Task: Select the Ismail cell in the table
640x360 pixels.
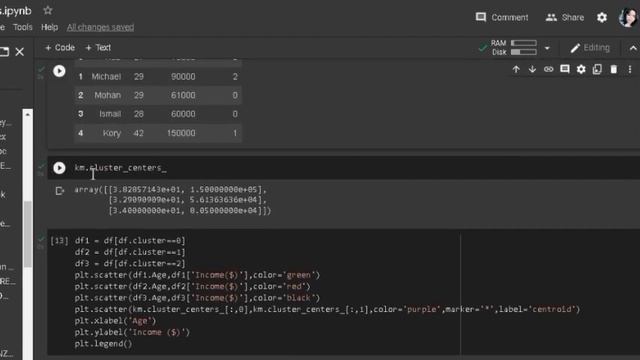Action: pyautogui.click(x=110, y=114)
